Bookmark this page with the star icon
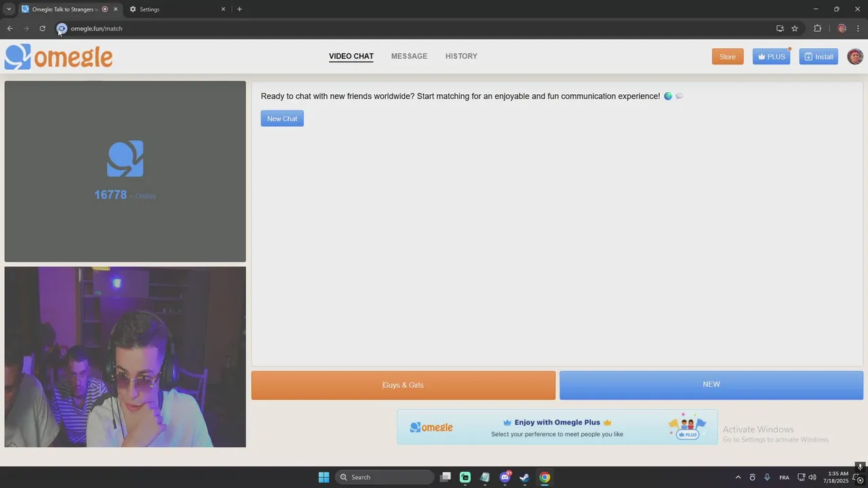 [x=795, y=28]
